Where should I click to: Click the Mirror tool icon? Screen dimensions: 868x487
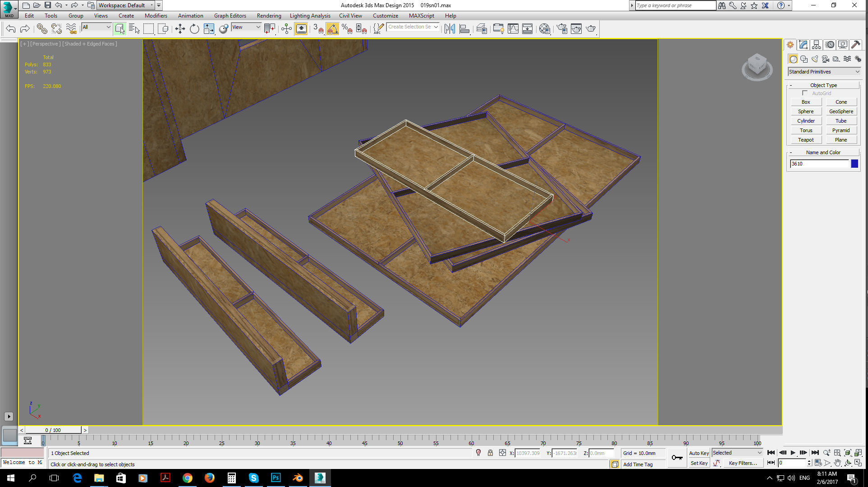pyautogui.click(x=450, y=29)
